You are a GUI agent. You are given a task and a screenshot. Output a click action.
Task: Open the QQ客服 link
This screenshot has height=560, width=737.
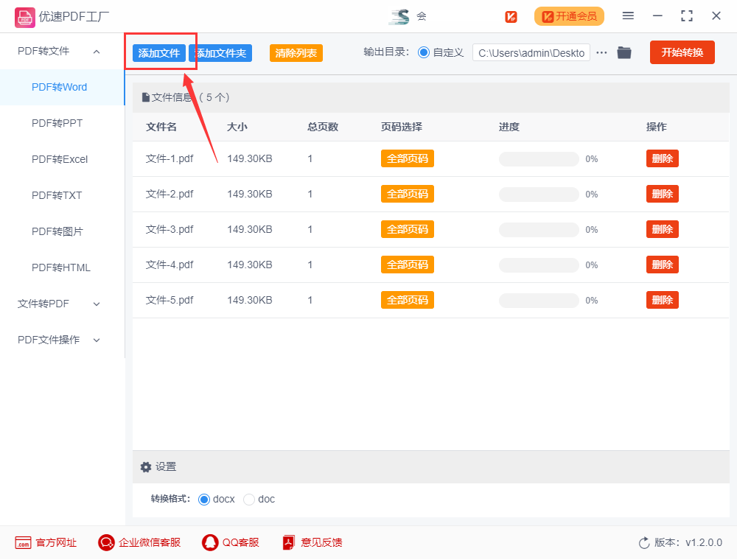pos(241,542)
